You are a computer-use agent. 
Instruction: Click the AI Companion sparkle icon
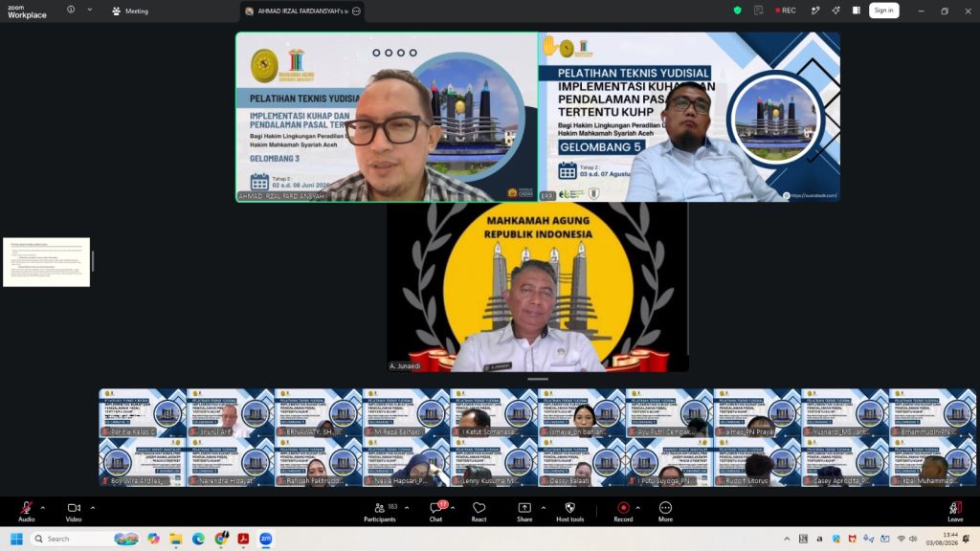pos(835,11)
